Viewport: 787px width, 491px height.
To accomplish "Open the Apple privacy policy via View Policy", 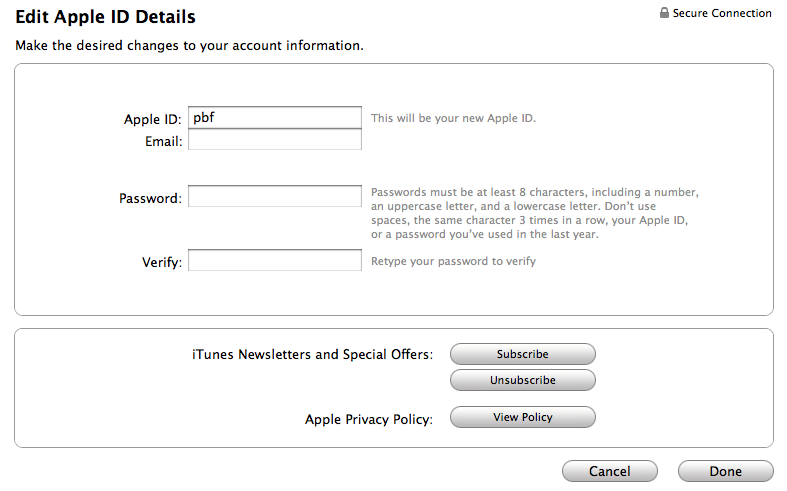I will tap(522, 417).
